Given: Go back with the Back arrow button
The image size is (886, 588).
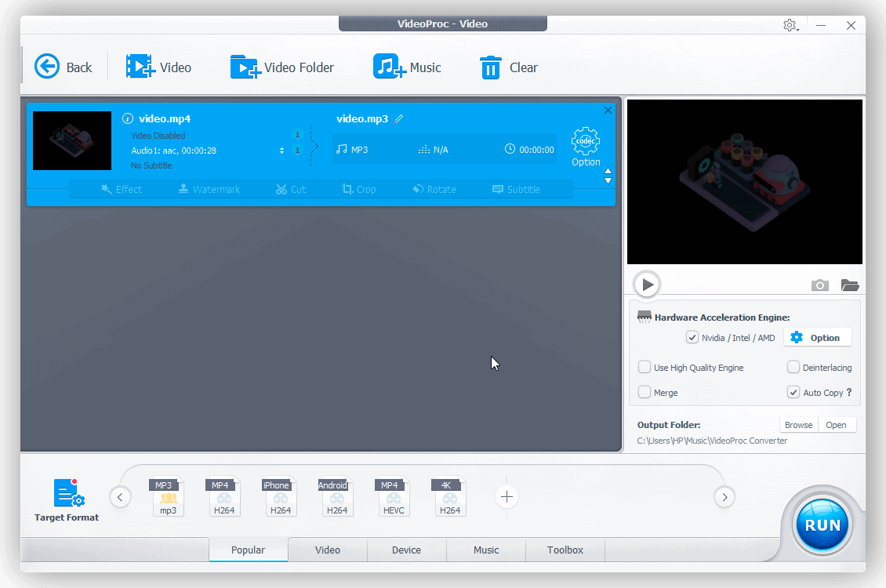Looking at the screenshot, I should 62,67.
